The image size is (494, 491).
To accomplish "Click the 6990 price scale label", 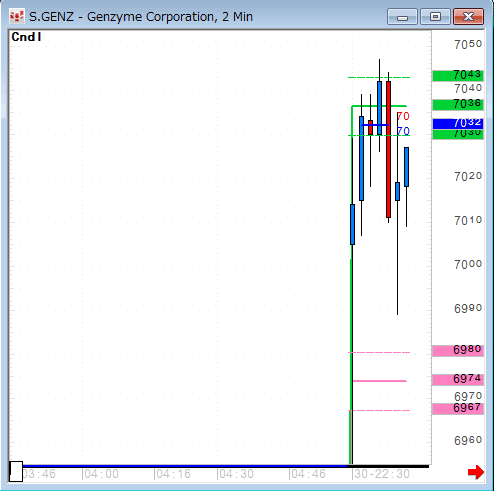I will [x=468, y=308].
